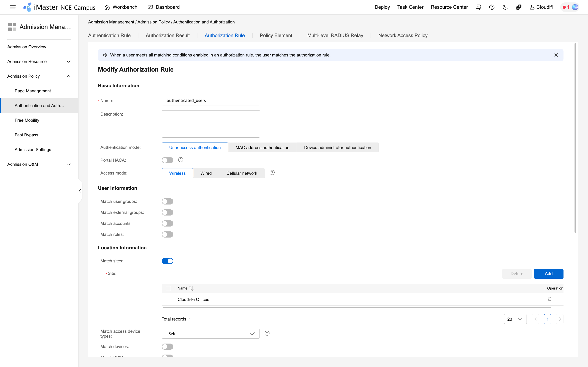The image size is (588, 367).
Task: Open the records-per-page 20 selector
Action: [x=515, y=319]
